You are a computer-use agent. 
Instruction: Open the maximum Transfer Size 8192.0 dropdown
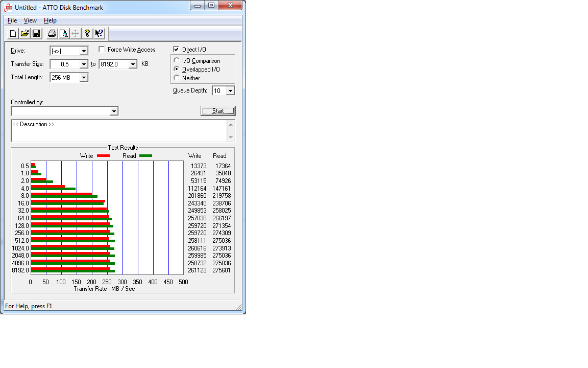click(x=133, y=64)
